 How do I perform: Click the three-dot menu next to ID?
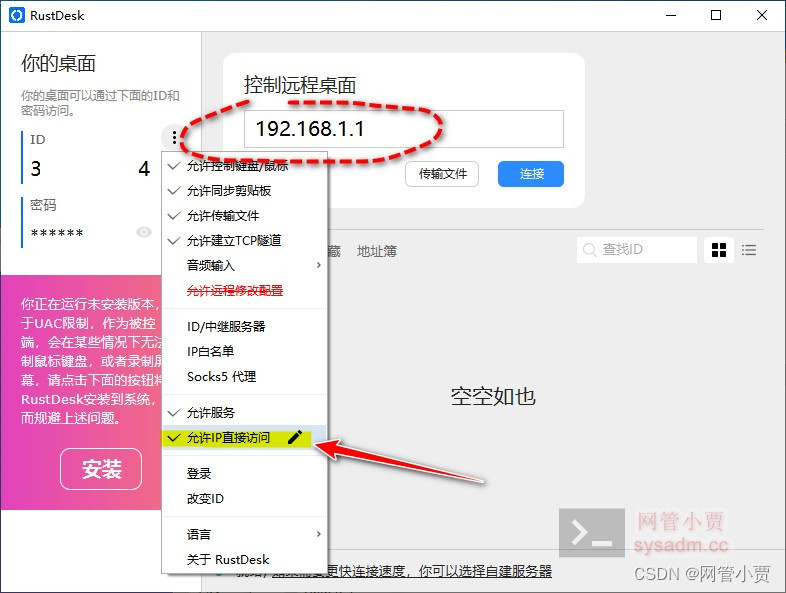click(173, 137)
